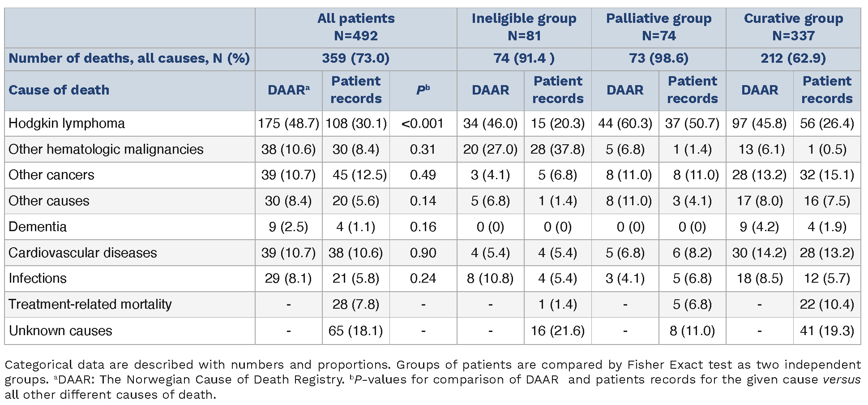
Task: Click the "Unknown causes" row label
Action: 60,331
